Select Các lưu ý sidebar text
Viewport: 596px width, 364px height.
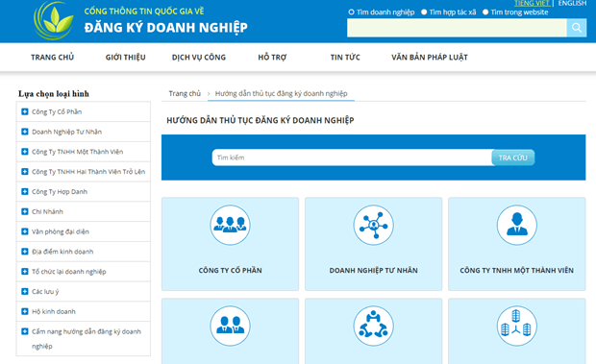pos(45,292)
